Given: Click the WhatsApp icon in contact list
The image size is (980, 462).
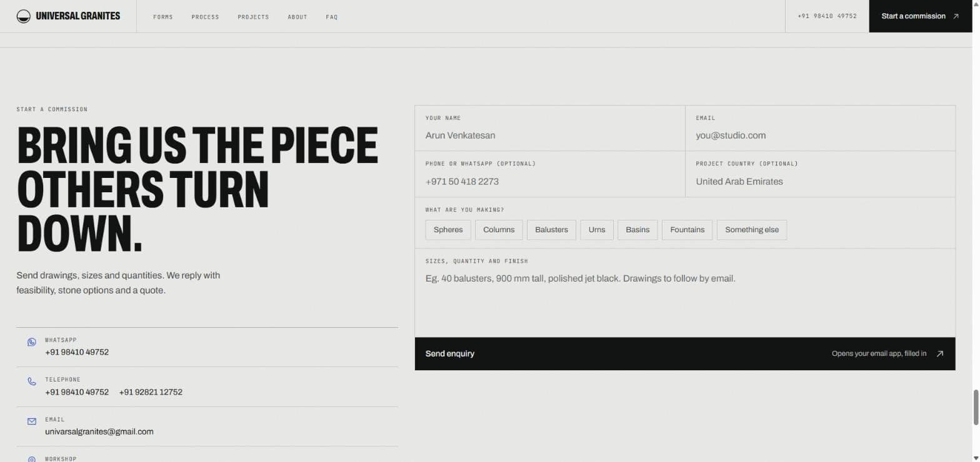Looking at the screenshot, I should (32, 342).
